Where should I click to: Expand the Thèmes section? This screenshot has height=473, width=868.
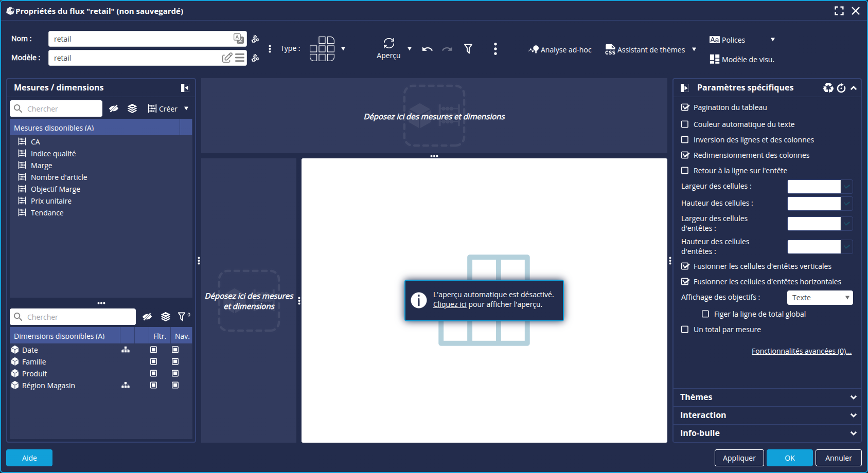[767, 397]
